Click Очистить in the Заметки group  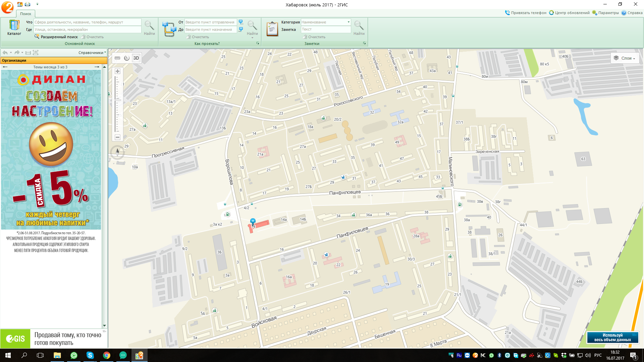314,37
